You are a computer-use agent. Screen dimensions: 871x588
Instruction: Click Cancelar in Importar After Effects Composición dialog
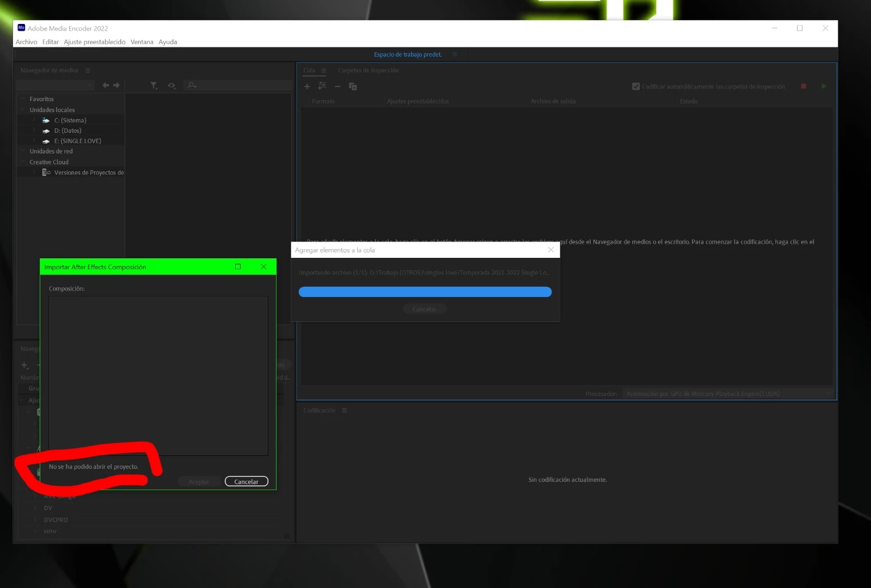coord(247,481)
